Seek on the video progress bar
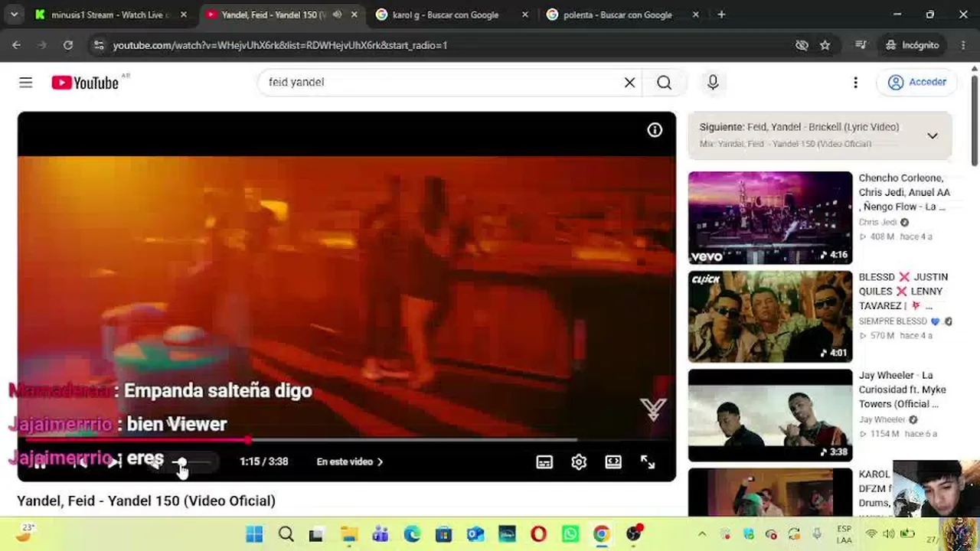This screenshot has width=980, height=551. pyautogui.click(x=346, y=440)
